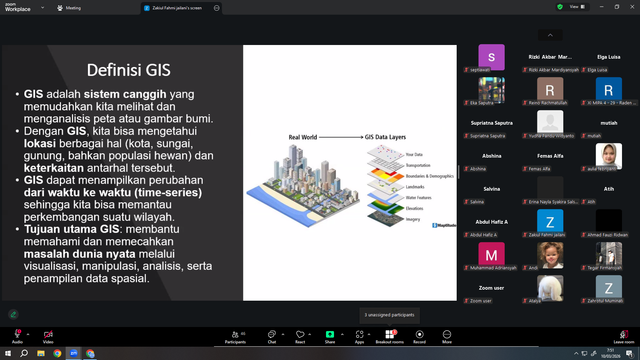
Task: Select Eka Saputra's video thumbnail
Action: [491, 91]
